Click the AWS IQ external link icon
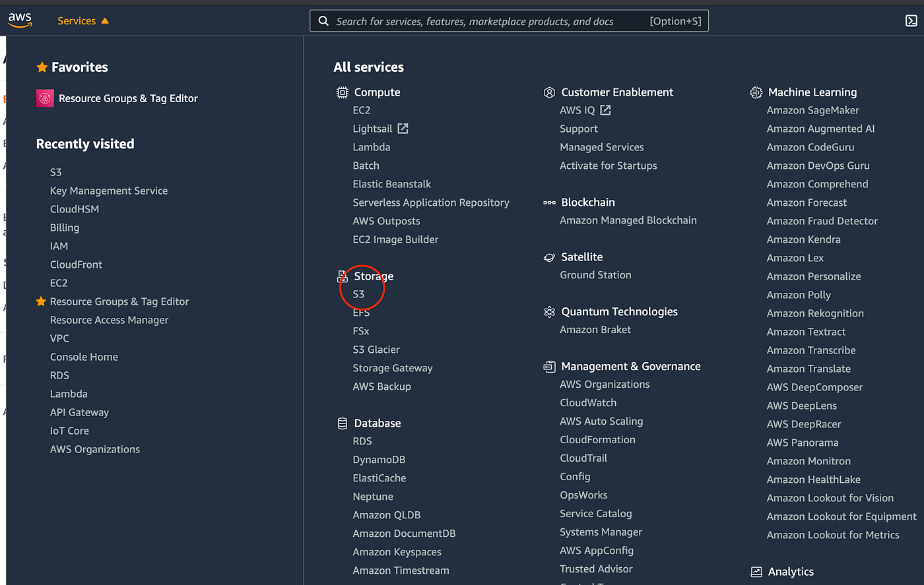Screen dimensions: 924x585 point(605,110)
